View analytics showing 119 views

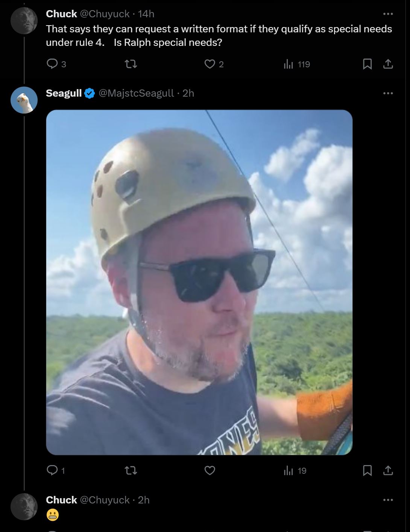tap(297, 64)
